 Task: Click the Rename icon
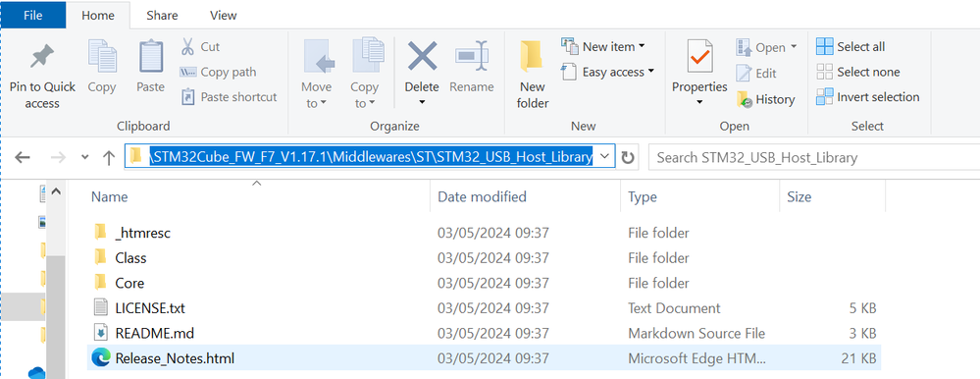tap(472, 57)
